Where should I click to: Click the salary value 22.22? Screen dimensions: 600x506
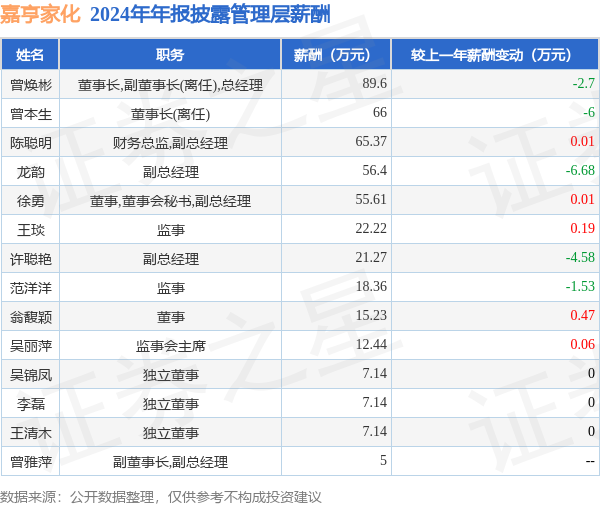click(x=371, y=228)
